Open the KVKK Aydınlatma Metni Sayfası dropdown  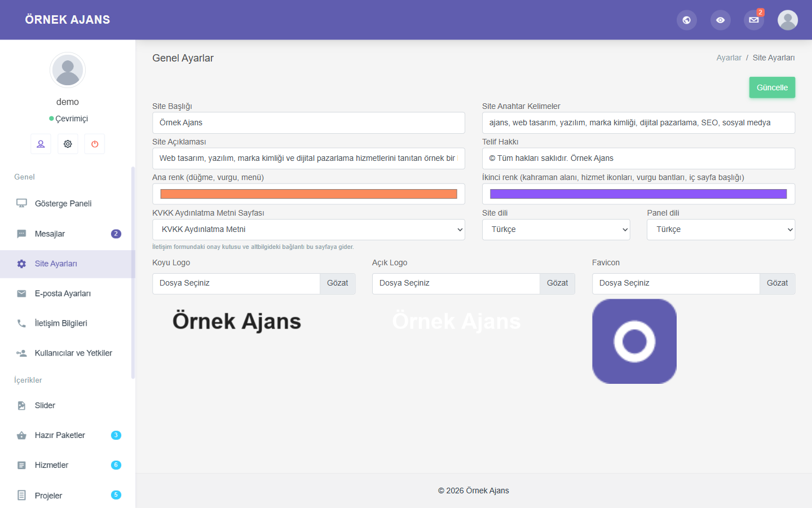(x=308, y=230)
